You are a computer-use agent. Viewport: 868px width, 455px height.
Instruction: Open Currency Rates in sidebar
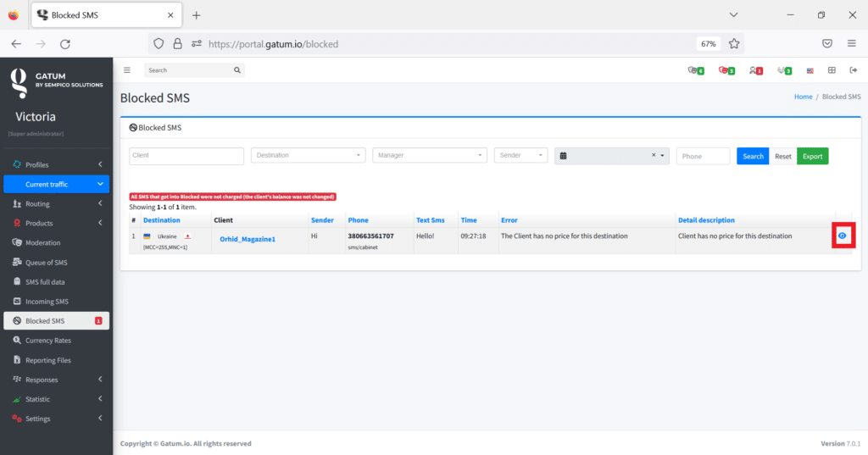point(48,341)
